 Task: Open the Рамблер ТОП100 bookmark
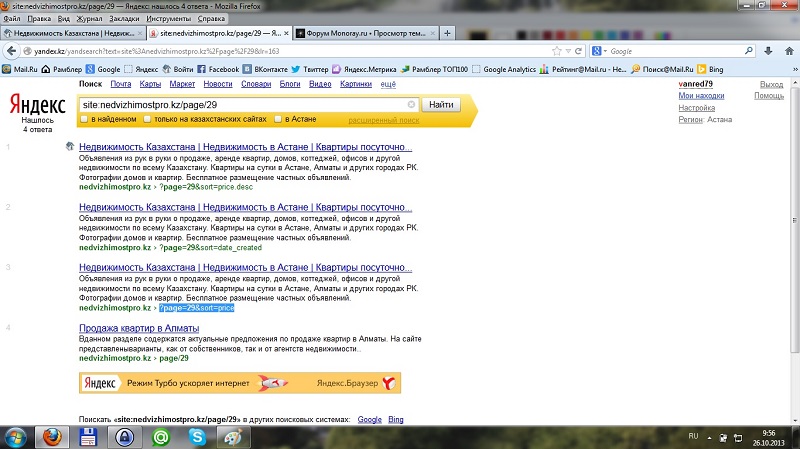pyautogui.click(x=434, y=69)
